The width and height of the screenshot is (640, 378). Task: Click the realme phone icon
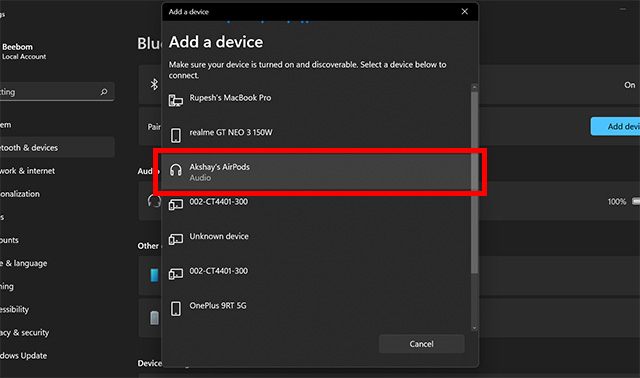coord(176,135)
